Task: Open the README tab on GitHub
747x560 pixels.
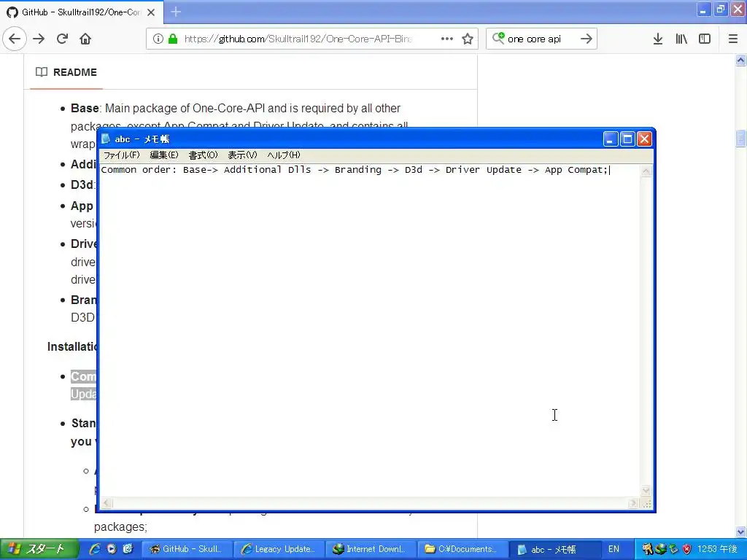Action: click(66, 72)
